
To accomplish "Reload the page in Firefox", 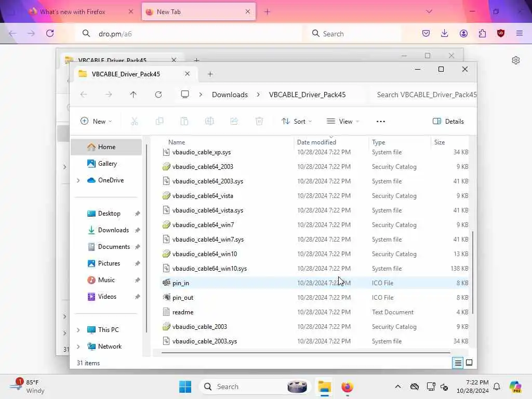I will 50,33.
